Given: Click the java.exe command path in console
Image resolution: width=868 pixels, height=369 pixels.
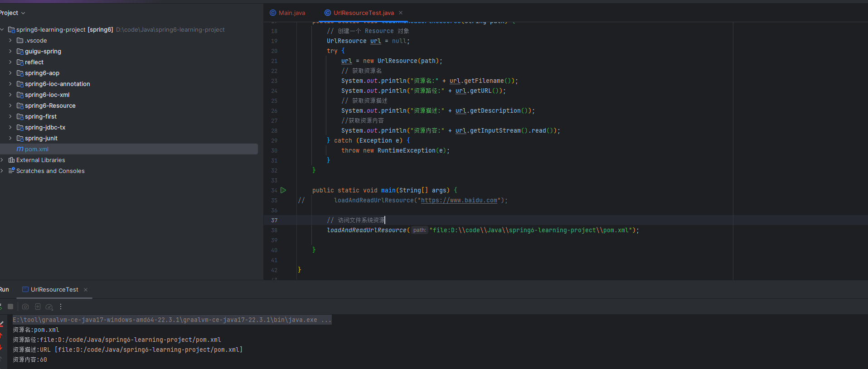Looking at the screenshot, I should coord(172,320).
